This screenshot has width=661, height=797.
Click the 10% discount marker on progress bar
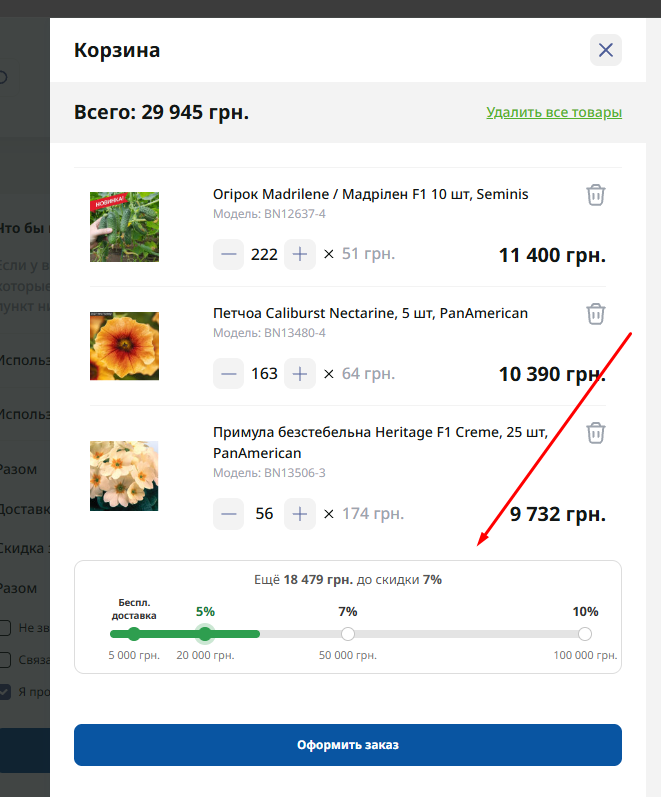pos(585,634)
